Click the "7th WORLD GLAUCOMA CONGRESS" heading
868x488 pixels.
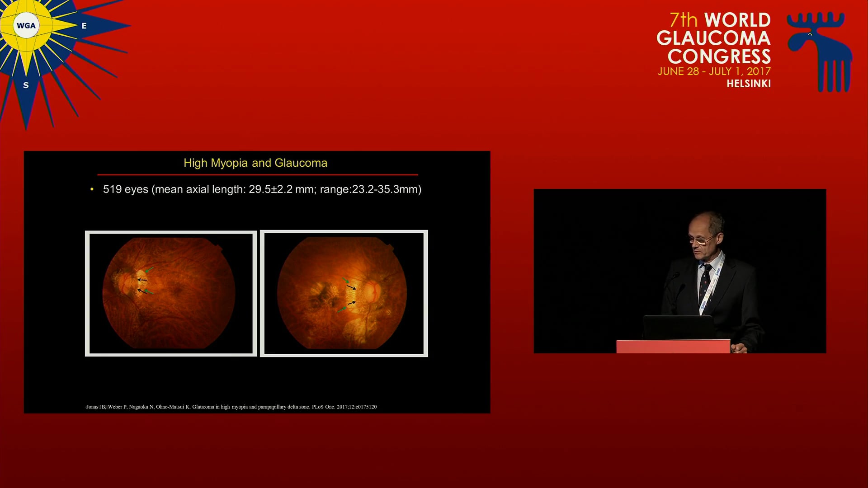[x=714, y=38]
